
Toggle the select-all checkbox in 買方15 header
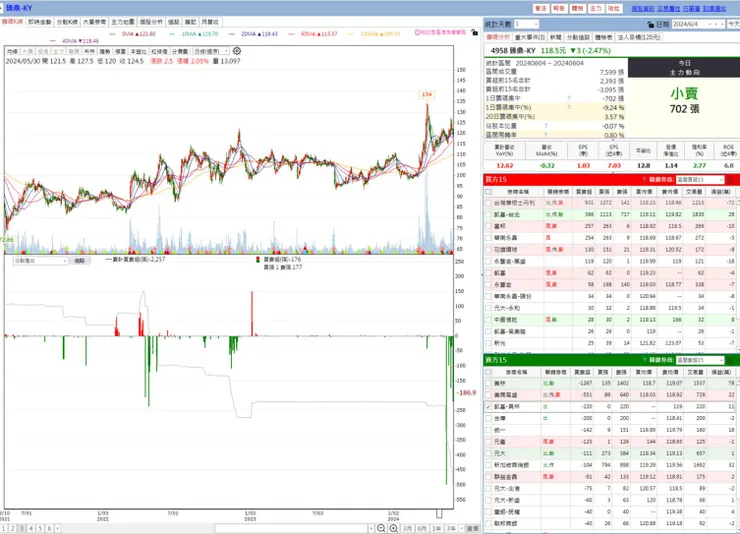488,192
